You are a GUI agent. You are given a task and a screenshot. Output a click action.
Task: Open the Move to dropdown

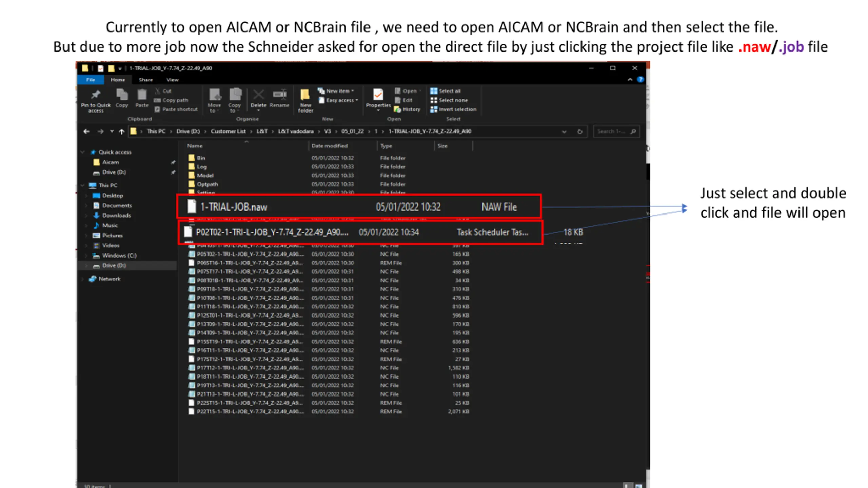tap(214, 101)
